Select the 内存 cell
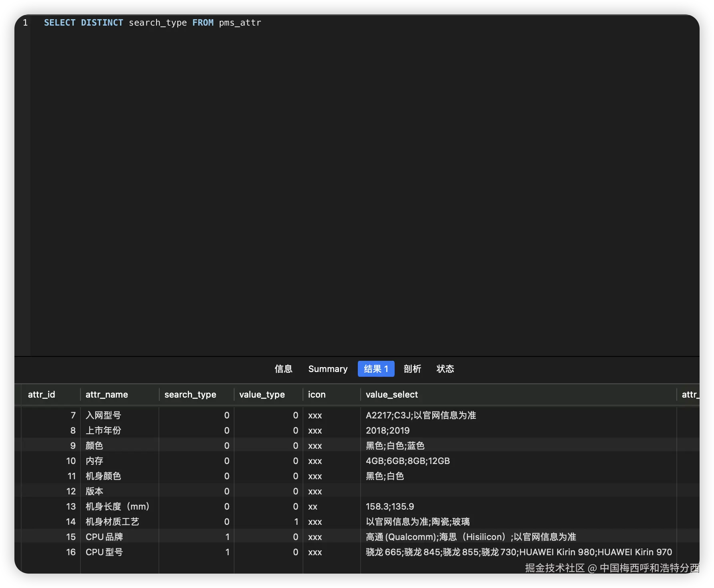 coord(119,461)
